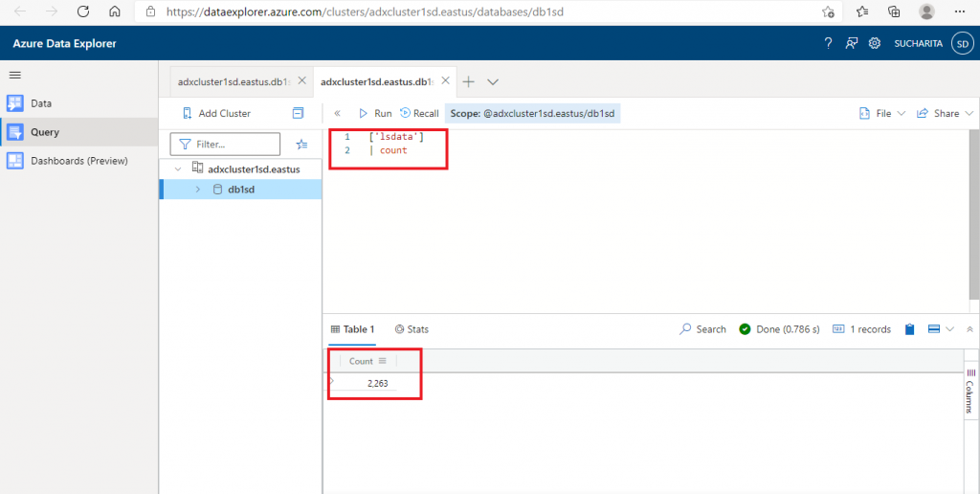This screenshot has width=980, height=494.
Task: Click the 1 records indicator
Action: (862, 329)
